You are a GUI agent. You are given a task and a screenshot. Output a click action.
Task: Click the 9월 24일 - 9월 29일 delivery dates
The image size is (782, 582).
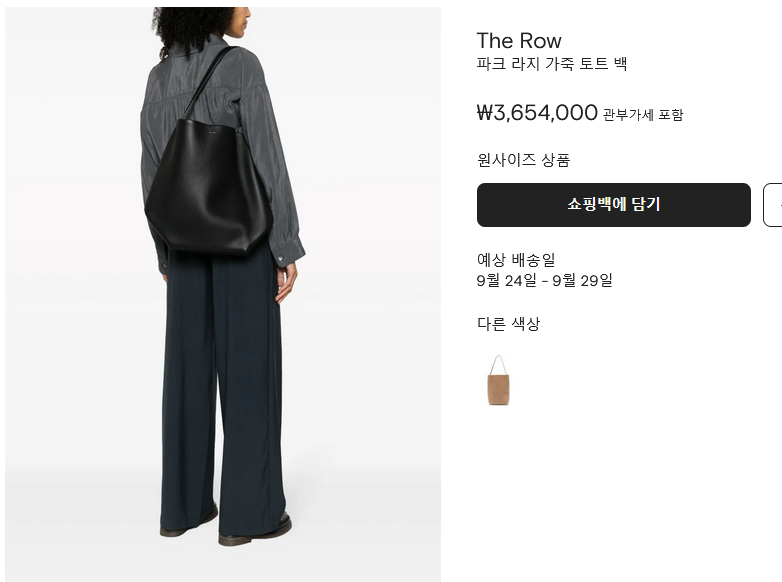tap(545, 280)
